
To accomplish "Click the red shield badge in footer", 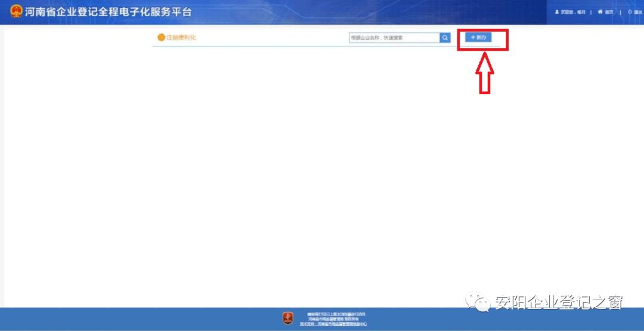I will tap(288, 318).
